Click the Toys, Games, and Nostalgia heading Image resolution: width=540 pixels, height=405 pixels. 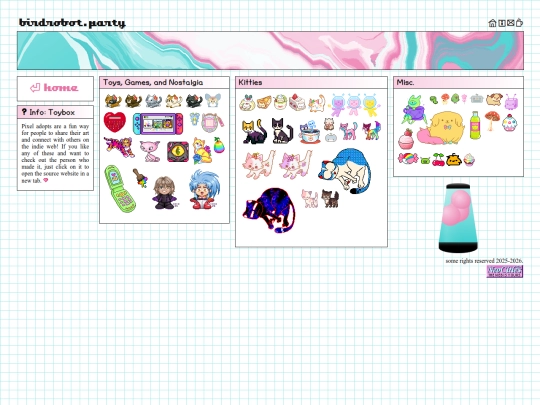(x=153, y=82)
